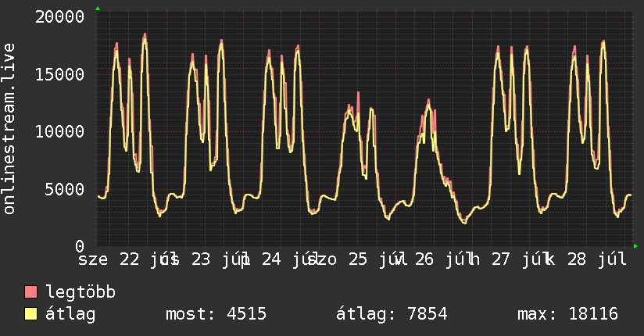Click the onlinestream.live vertical axis title
Image resolution: width=644 pixels, height=336 pixels.
[x=9, y=129]
